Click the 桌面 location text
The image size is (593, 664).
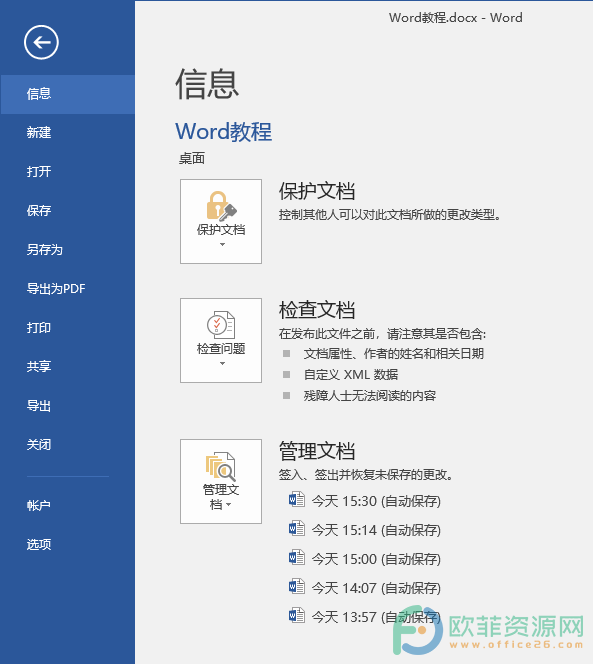(x=192, y=158)
